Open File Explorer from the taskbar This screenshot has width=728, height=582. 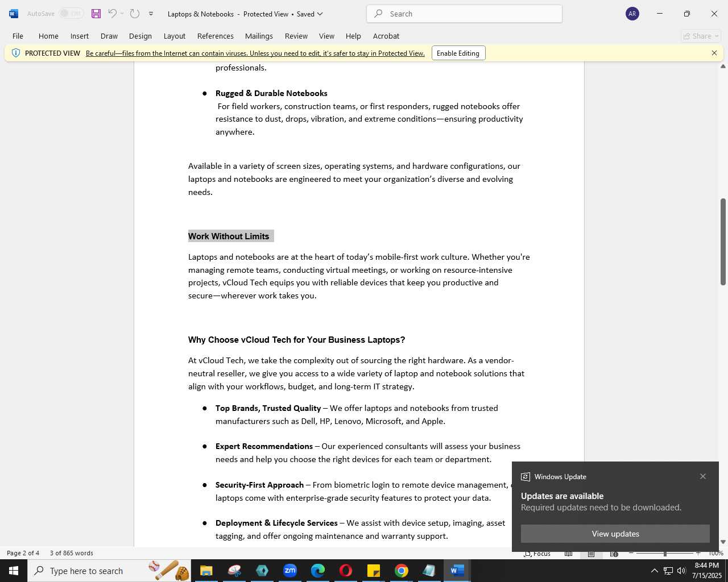tap(206, 571)
